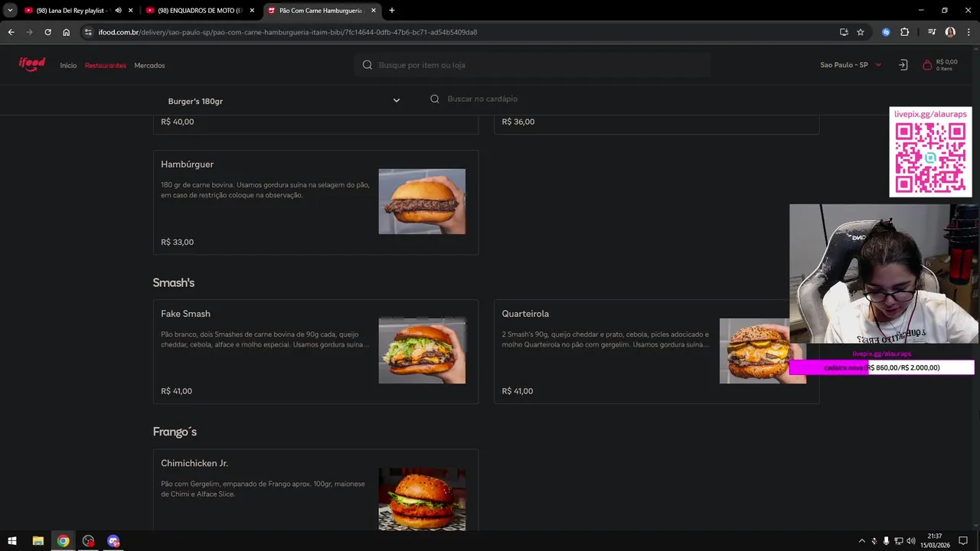This screenshot has height=551, width=980.
Task: Click the Chrome taskbar icon
Action: coord(63,541)
